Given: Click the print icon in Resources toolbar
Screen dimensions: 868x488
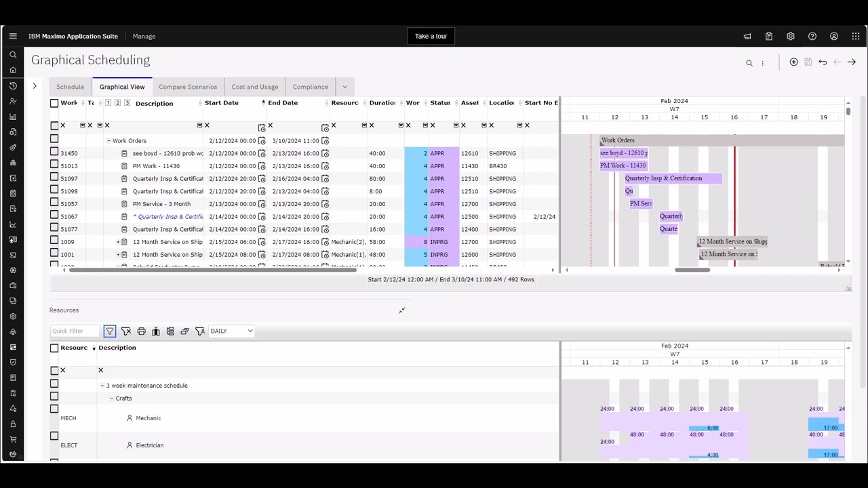Looking at the screenshot, I should coord(141,331).
